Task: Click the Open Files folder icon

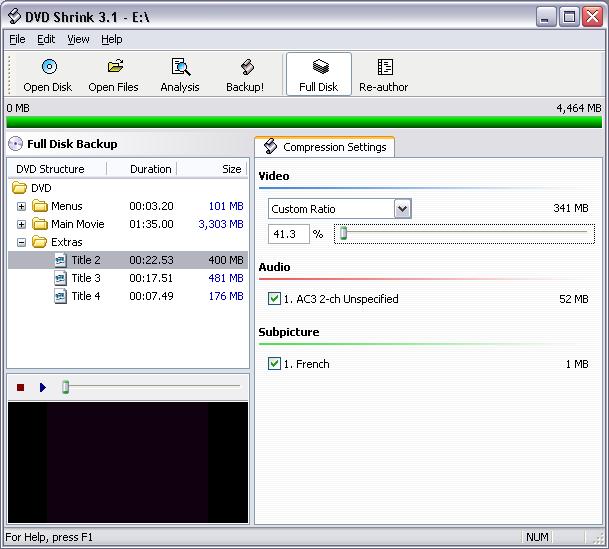Action: click(115, 66)
